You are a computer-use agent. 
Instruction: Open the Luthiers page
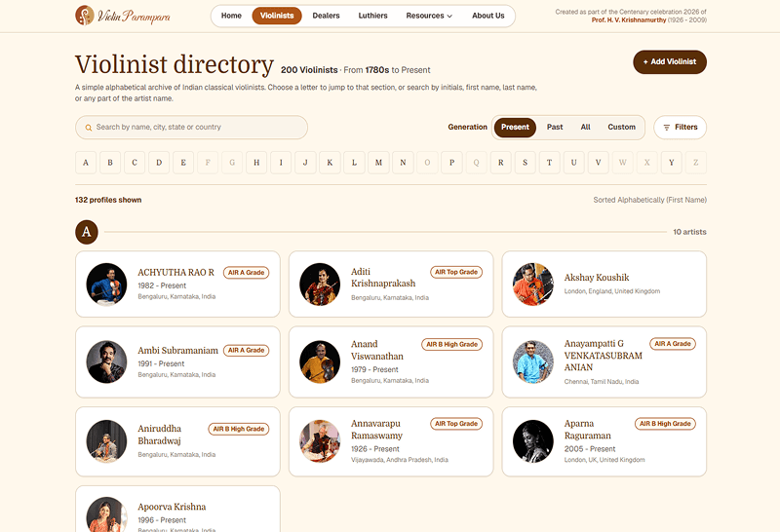(x=372, y=16)
